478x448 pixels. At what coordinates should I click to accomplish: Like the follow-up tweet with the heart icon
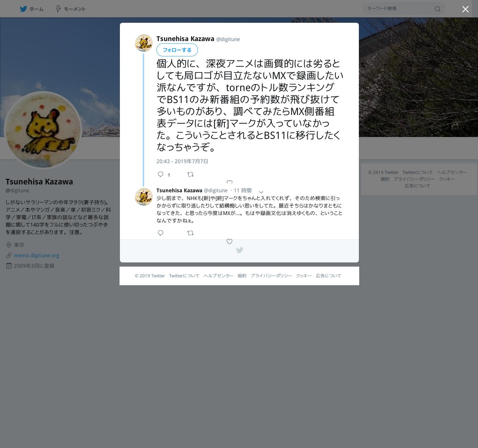point(230,242)
